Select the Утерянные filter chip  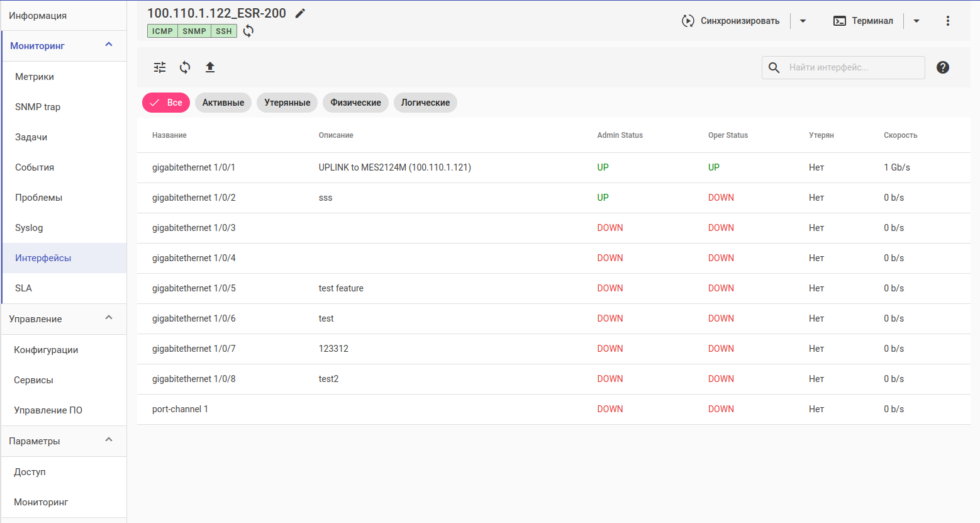(287, 103)
